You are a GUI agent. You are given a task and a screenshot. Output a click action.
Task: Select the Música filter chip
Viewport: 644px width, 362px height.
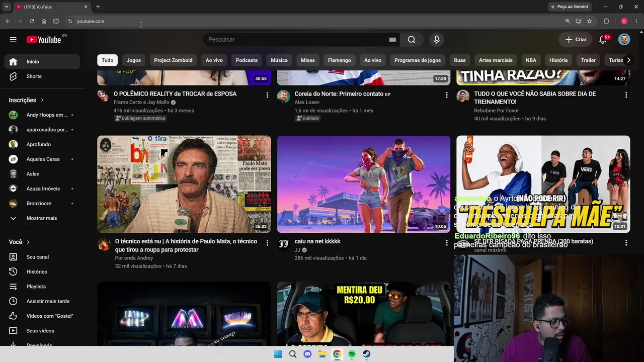coord(279,60)
